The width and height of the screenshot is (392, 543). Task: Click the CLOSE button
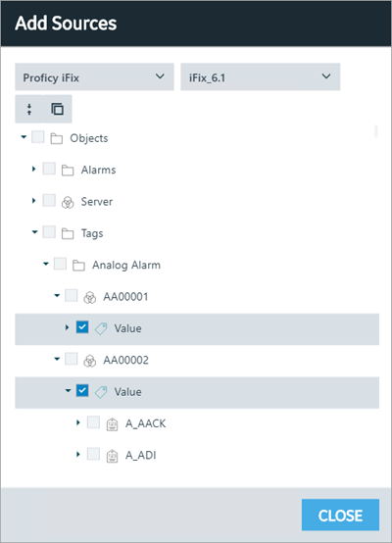coord(340,515)
